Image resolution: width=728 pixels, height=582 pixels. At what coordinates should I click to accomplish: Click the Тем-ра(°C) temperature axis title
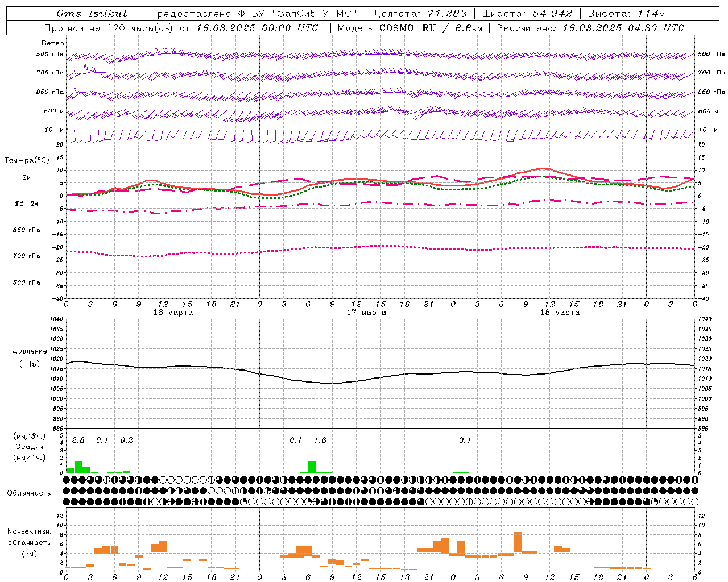(x=27, y=160)
